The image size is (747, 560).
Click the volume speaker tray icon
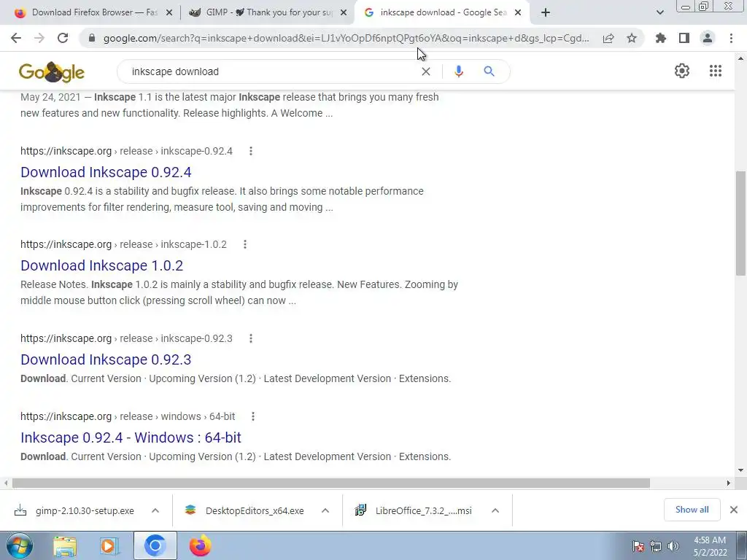click(673, 546)
